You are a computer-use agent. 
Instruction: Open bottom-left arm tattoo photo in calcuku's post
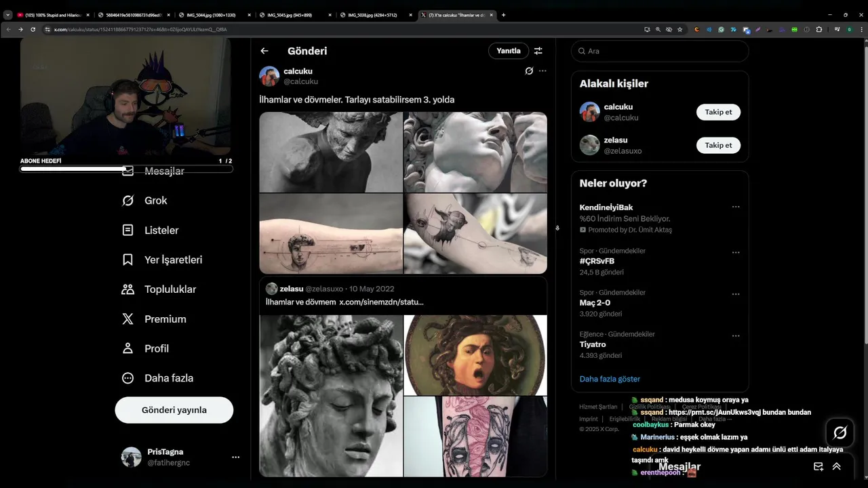click(x=331, y=234)
